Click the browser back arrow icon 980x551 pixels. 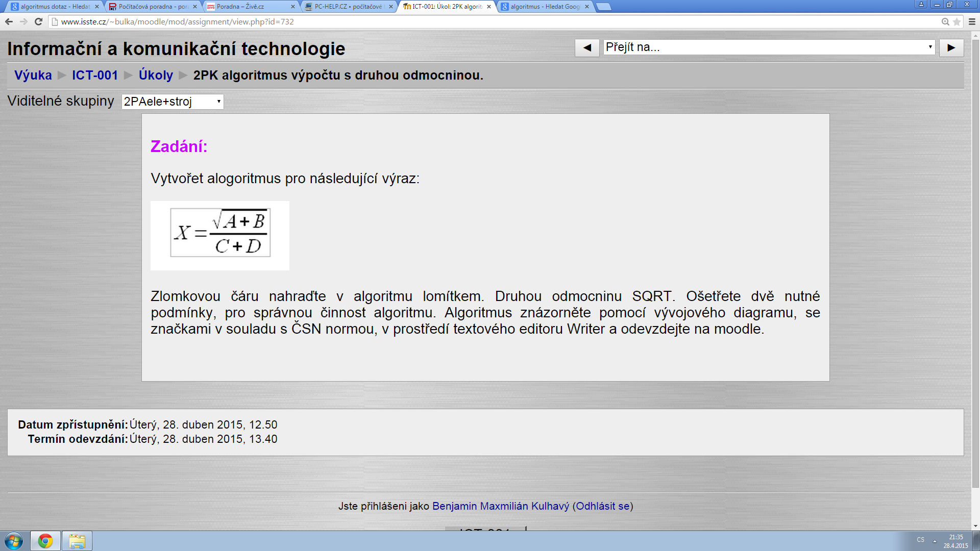[x=9, y=21]
